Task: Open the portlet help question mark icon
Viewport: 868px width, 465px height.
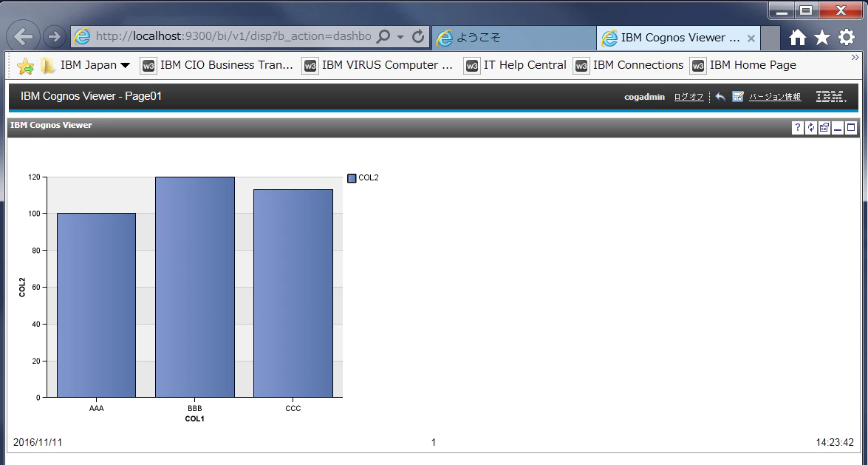Action: tap(797, 128)
